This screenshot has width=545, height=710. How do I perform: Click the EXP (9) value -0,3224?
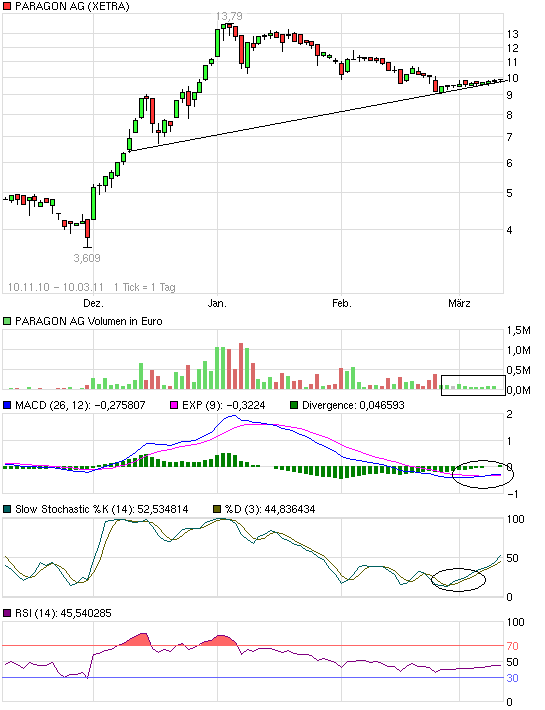tap(244, 405)
